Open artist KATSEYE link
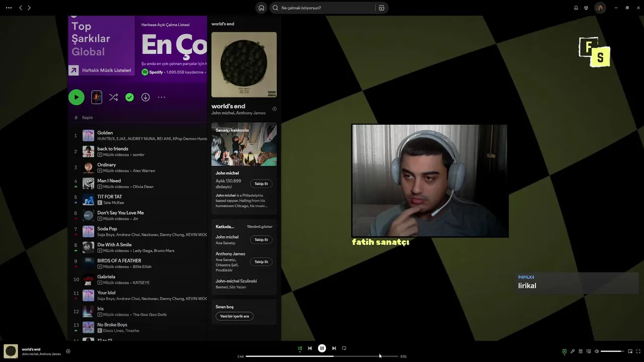 141,283
